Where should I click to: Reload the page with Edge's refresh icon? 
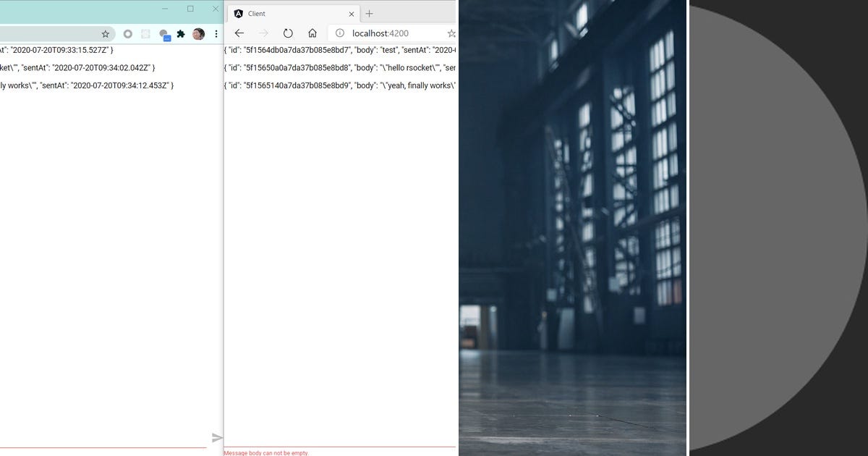click(287, 33)
